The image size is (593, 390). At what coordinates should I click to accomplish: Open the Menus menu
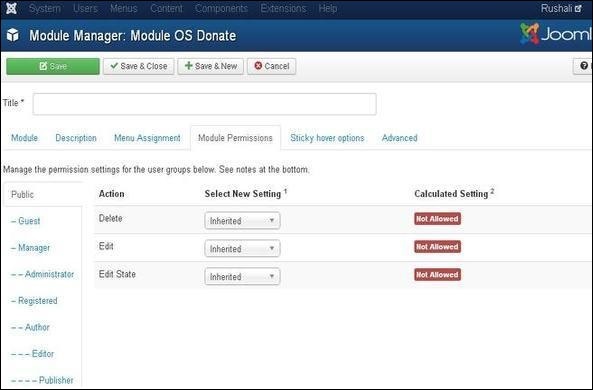(x=124, y=8)
